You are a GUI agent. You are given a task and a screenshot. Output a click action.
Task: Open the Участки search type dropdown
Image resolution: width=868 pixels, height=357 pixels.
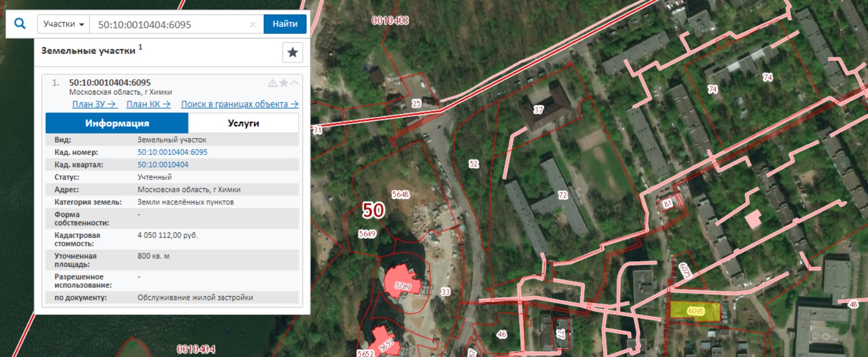click(x=63, y=24)
